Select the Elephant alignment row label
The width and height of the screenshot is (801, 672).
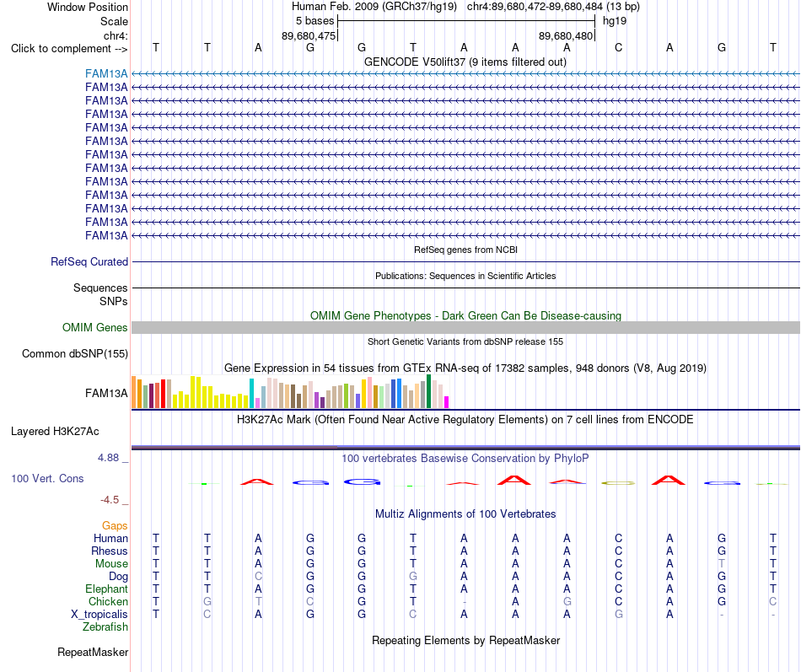(106, 589)
